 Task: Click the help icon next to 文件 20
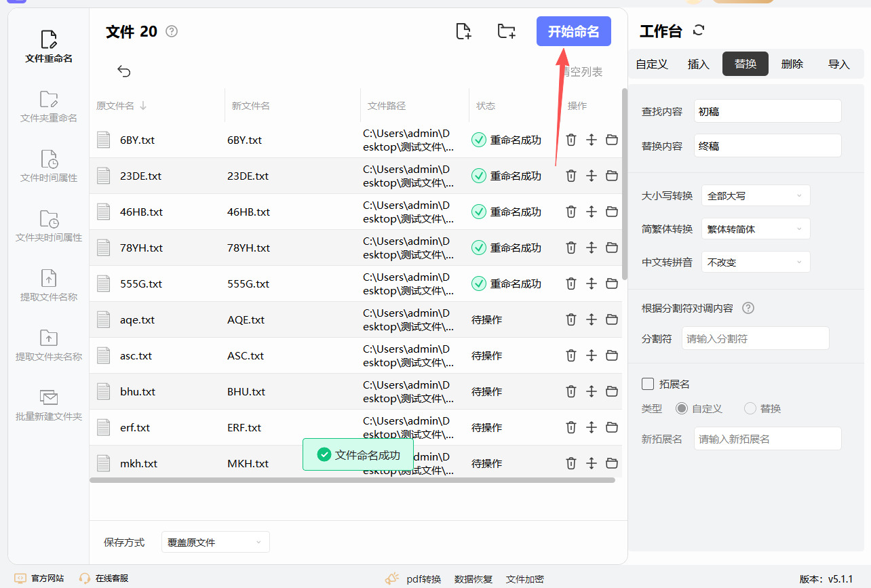172,31
